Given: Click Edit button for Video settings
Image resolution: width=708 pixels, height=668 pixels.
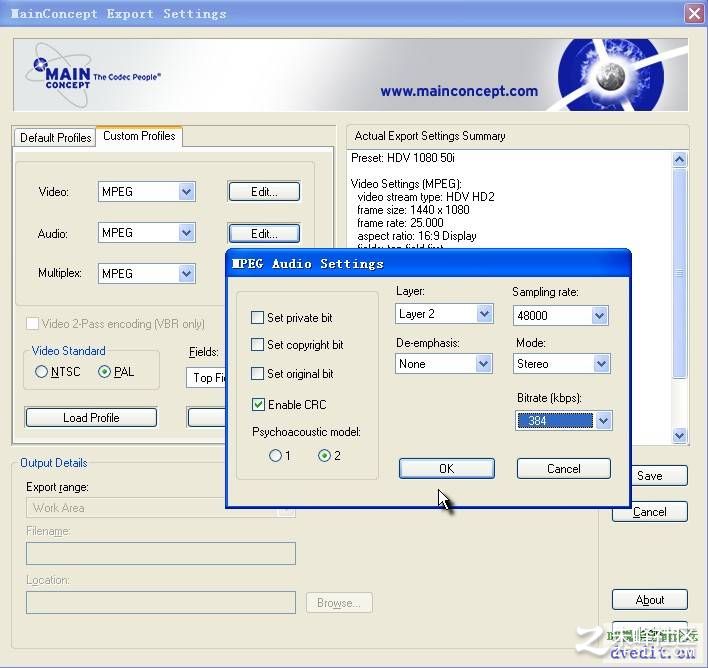Looking at the screenshot, I should pos(264,192).
